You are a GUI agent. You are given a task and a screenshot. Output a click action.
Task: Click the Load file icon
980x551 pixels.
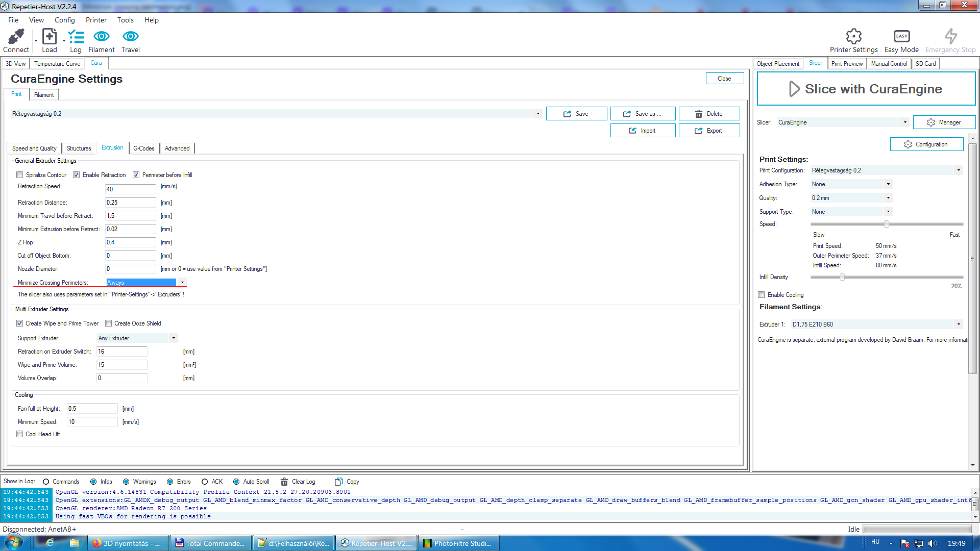coord(49,37)
